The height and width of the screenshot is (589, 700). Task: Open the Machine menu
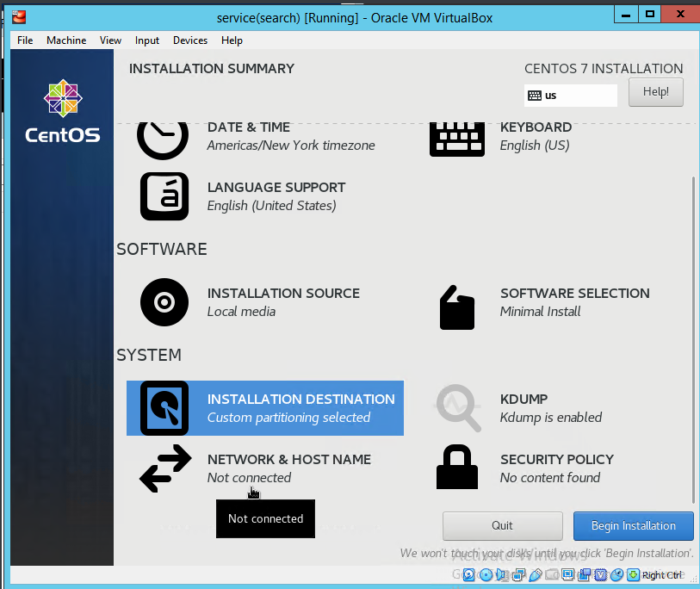(x=66, y=40)
